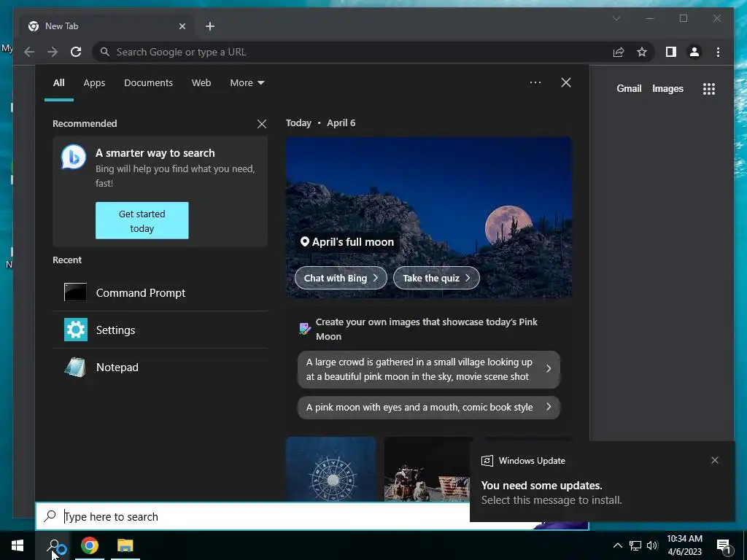Open the Google apps grid
747x560 pixels.
click(709, 88)
